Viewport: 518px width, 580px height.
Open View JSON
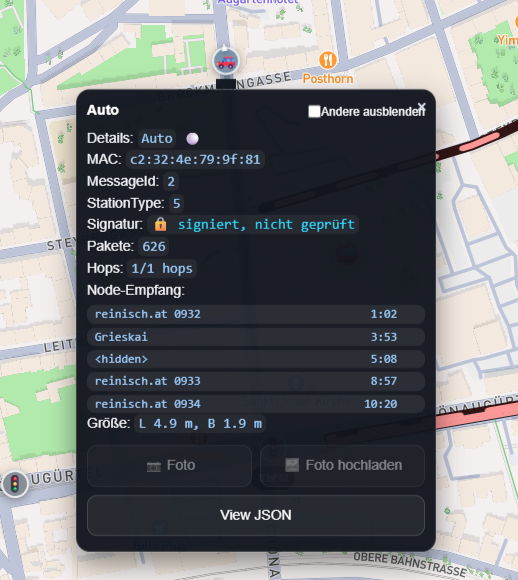click(x=256, y=515)
